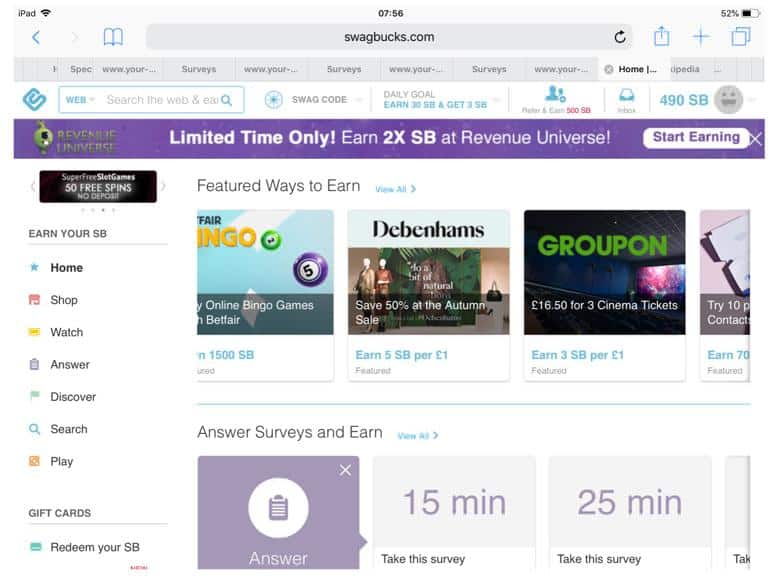Close the Revenue Universe banner
This screenshot has width=775, height=584.
coord(756,139)
